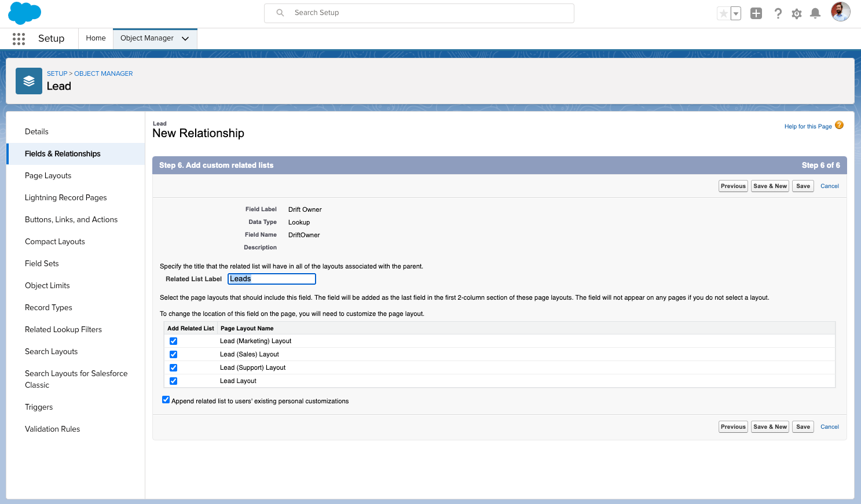Open the global actions plus icon
This screenshot has height=504, width=861.
click(x=756, y=13)
